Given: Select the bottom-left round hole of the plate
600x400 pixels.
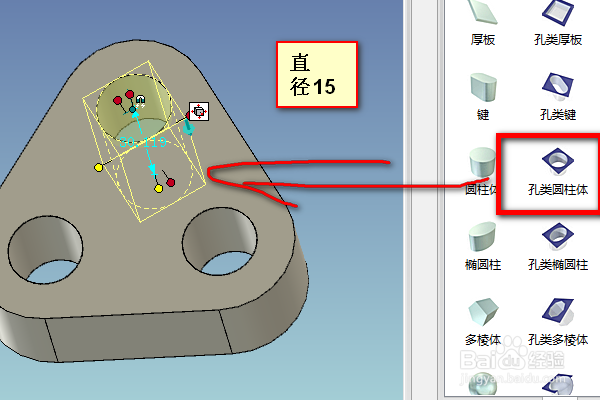Looking at the screenshot, I should tap(45, 249).
